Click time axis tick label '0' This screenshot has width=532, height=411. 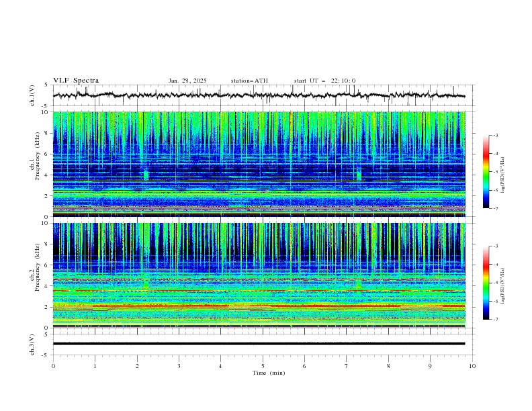[x=53, y=366]
